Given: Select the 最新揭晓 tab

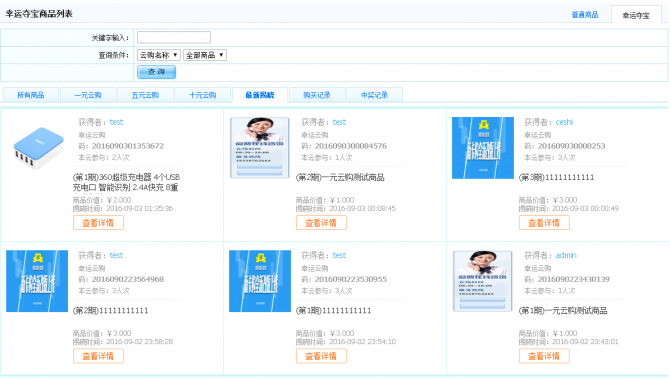Looking at the screenshot, I should click(260, 95).
